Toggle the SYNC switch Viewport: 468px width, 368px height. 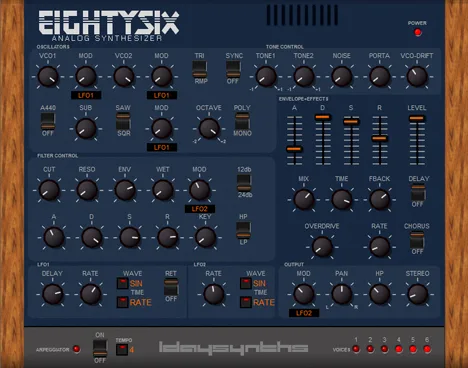[x=233, y=69]
